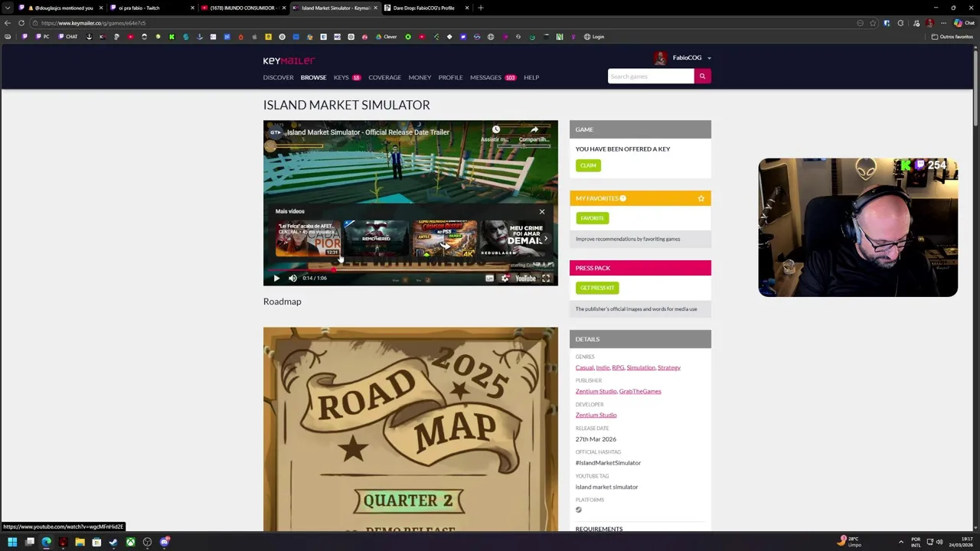Open the Windows Start menu

tap(12, 543)
